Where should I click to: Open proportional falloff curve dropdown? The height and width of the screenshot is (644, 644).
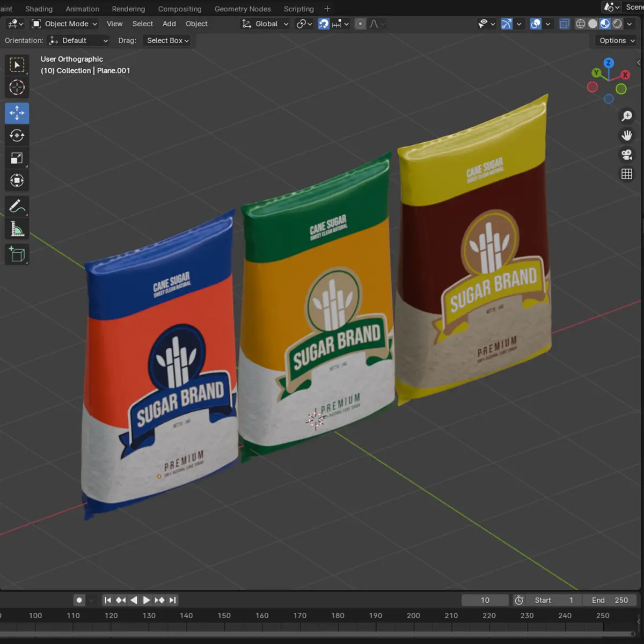pos(377,24)
